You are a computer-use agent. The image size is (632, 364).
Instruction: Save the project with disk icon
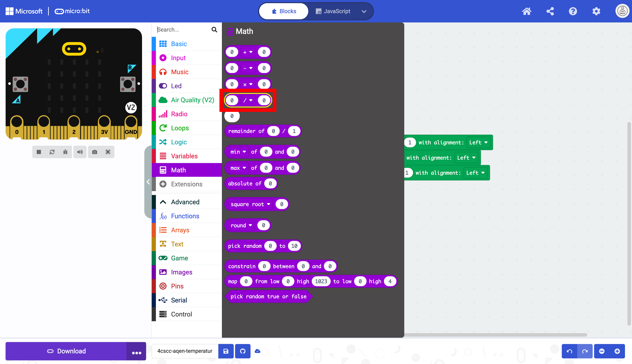coord(226,351)
